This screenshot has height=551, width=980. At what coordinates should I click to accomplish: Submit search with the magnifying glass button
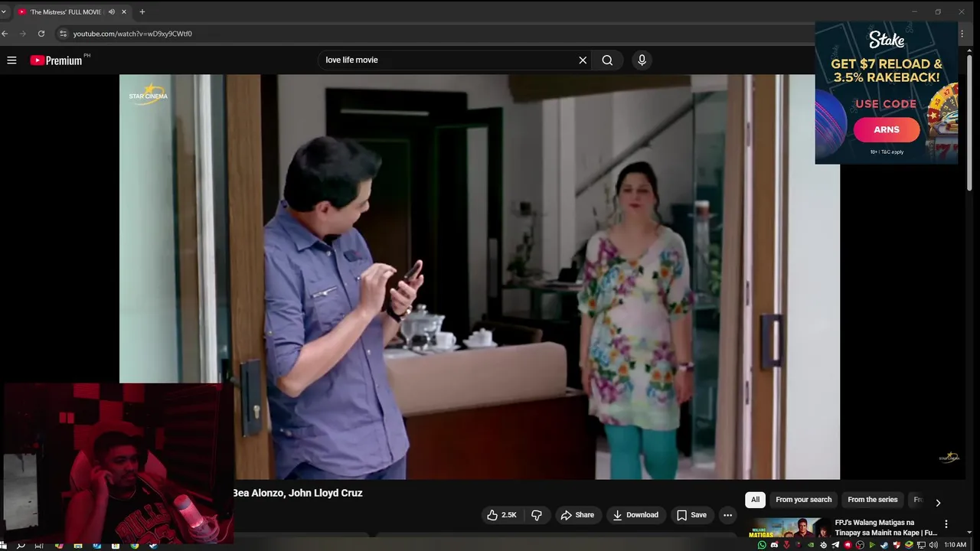click(x=607, y=60)
